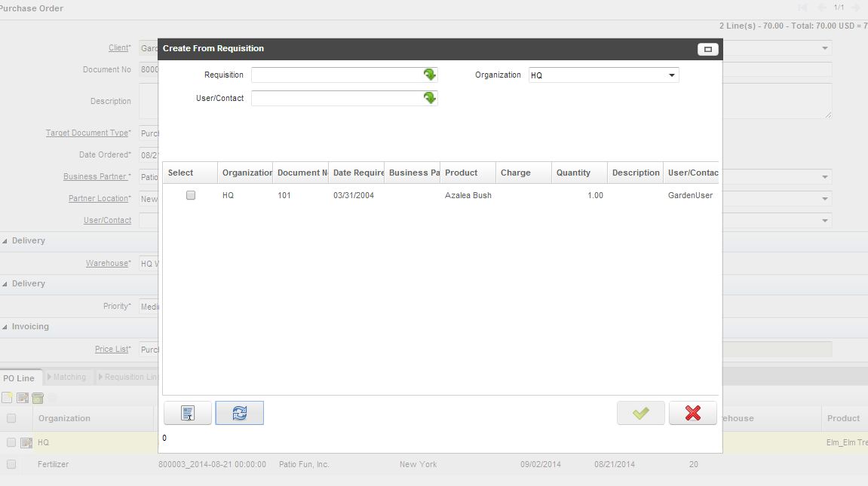
Task: Click into the Requisition input field
Action: click(x=336, y=75)
